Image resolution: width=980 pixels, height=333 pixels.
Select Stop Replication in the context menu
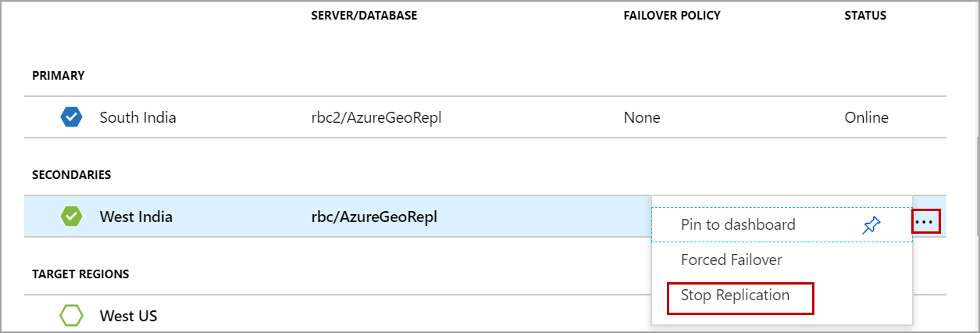point(736,295)
